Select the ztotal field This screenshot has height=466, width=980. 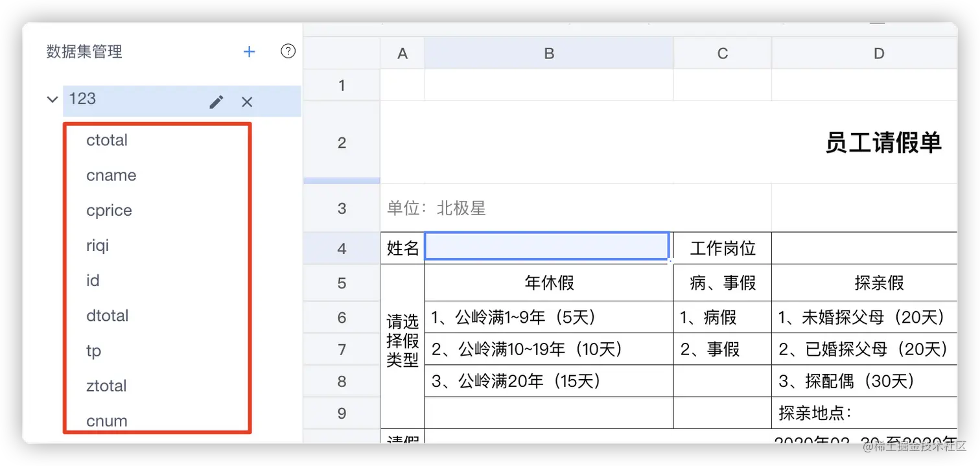point(106,386)
